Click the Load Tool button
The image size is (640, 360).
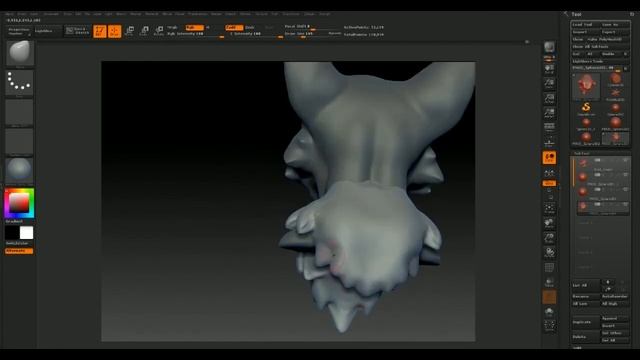(586, 24)
